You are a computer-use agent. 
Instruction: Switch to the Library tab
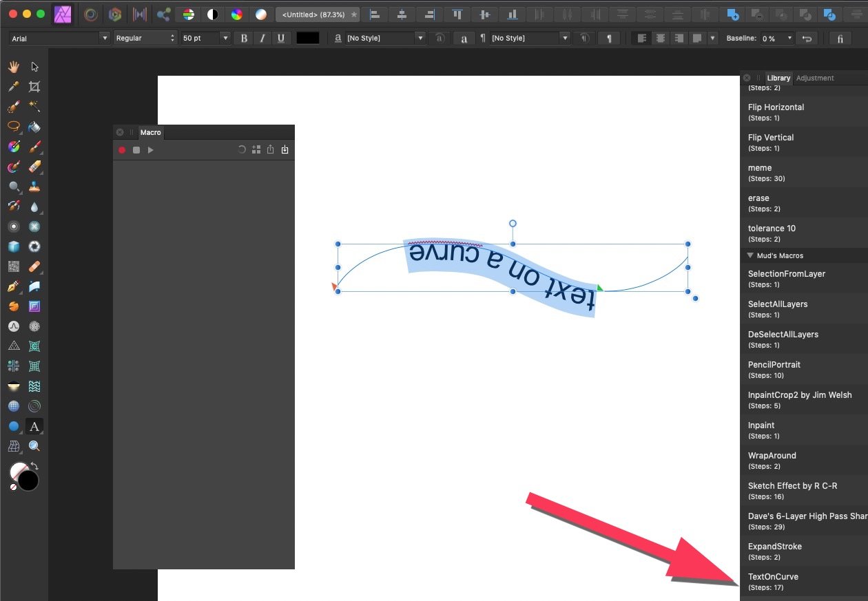coord(778,78)
